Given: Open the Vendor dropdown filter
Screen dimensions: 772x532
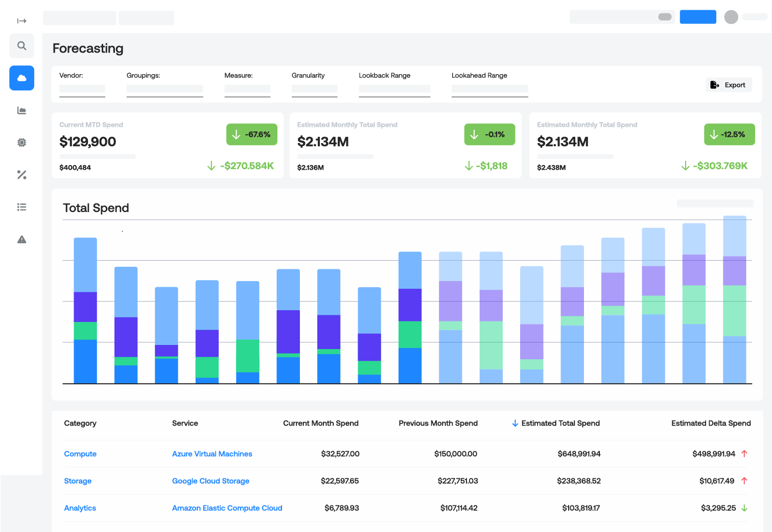Looking at the screenshot, I should [82, 90].
